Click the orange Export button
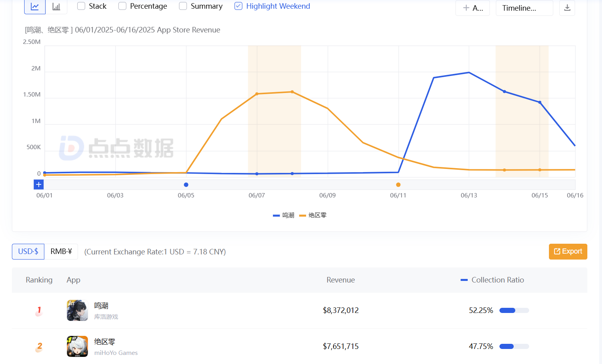This screenshot has height=364, width=602. (x=568, y=252)
